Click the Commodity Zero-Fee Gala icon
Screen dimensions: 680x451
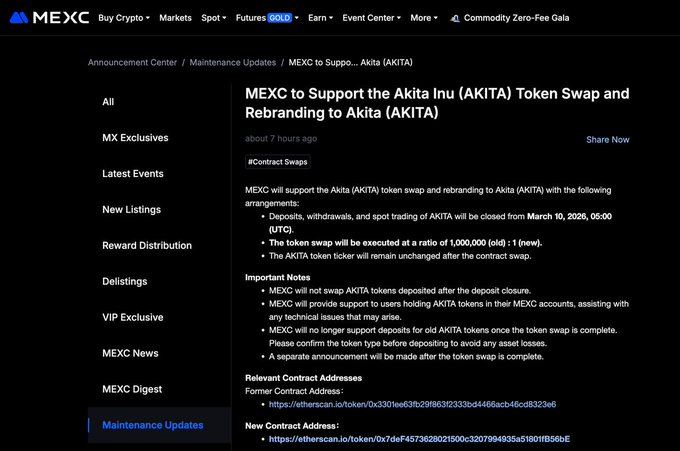[455, 18]
